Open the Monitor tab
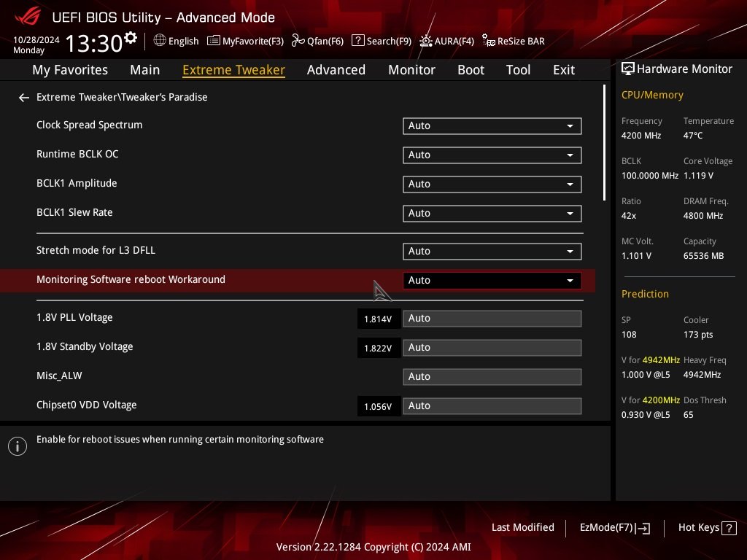Viewport: 747px width, 560px height. [x=411, y=70]
